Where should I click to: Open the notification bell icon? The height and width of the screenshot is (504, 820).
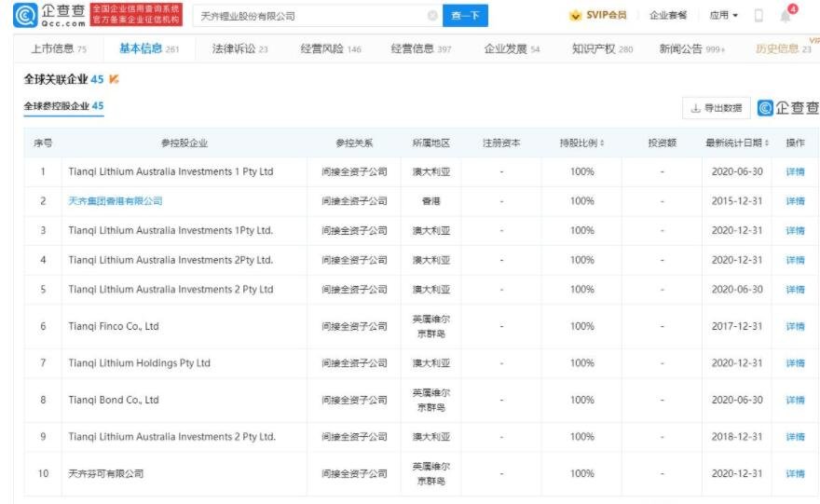(x=786, y=16)
